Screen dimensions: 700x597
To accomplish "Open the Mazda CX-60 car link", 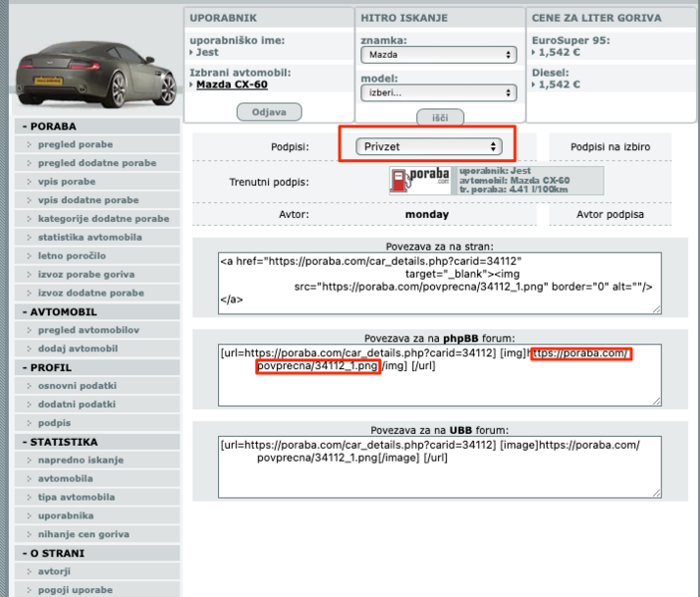I will tap(231, 85).
